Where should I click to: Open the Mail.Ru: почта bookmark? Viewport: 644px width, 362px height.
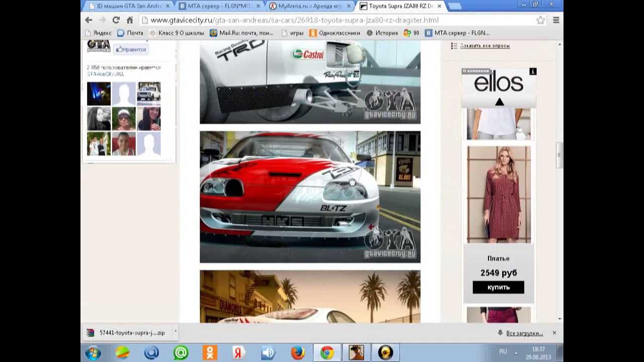(242, 33)
